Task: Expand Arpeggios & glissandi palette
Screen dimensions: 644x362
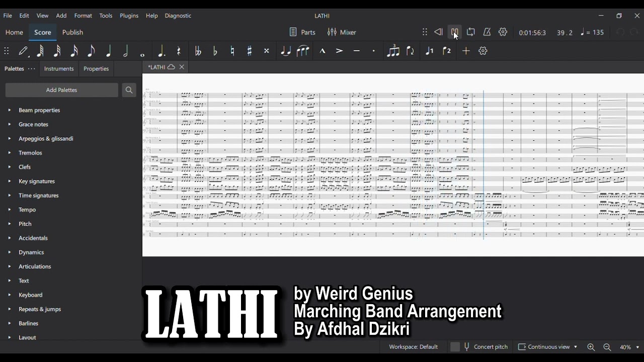Action: coord(9,138)
